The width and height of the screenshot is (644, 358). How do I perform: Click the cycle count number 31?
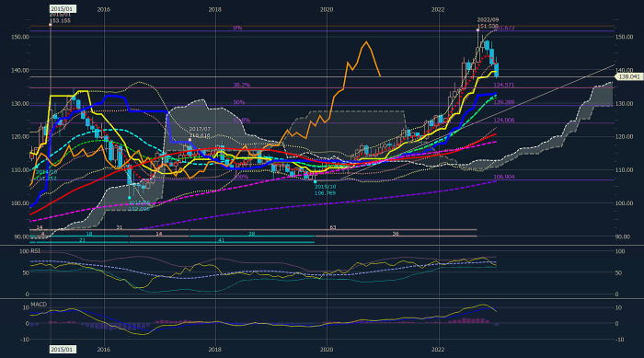119,227
